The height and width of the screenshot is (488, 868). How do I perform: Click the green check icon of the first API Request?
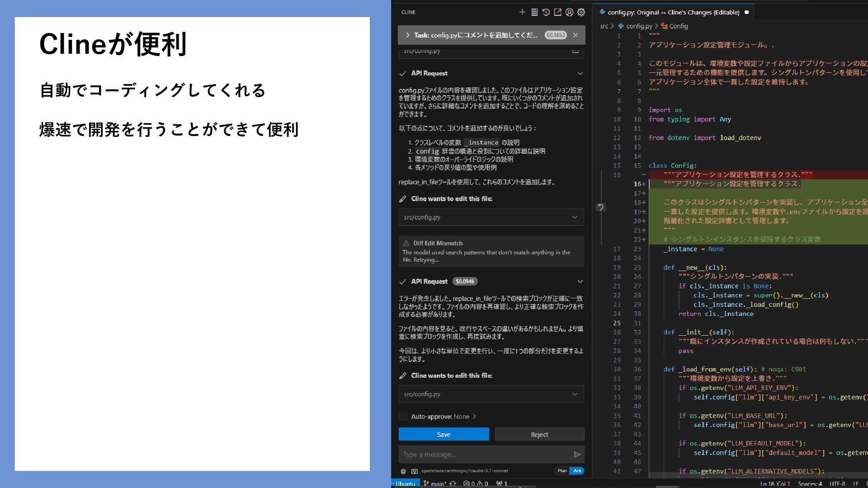point(402,73)
